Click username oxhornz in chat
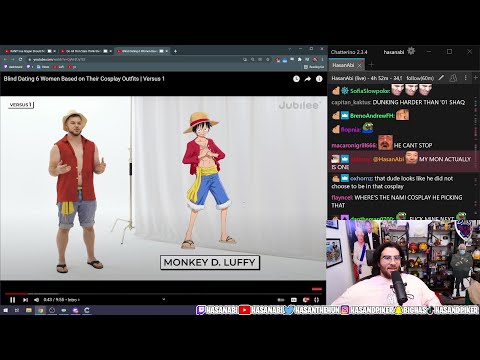This screenshot has height=360, width=480. (x=361, y=178)
